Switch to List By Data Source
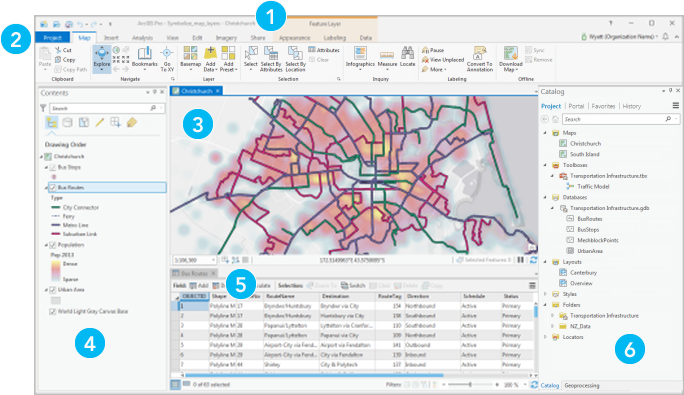 67,123
